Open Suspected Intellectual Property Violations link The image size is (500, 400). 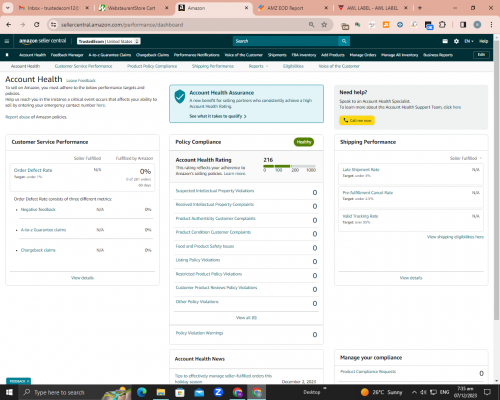pyautogui.click(x=215, y=191)
